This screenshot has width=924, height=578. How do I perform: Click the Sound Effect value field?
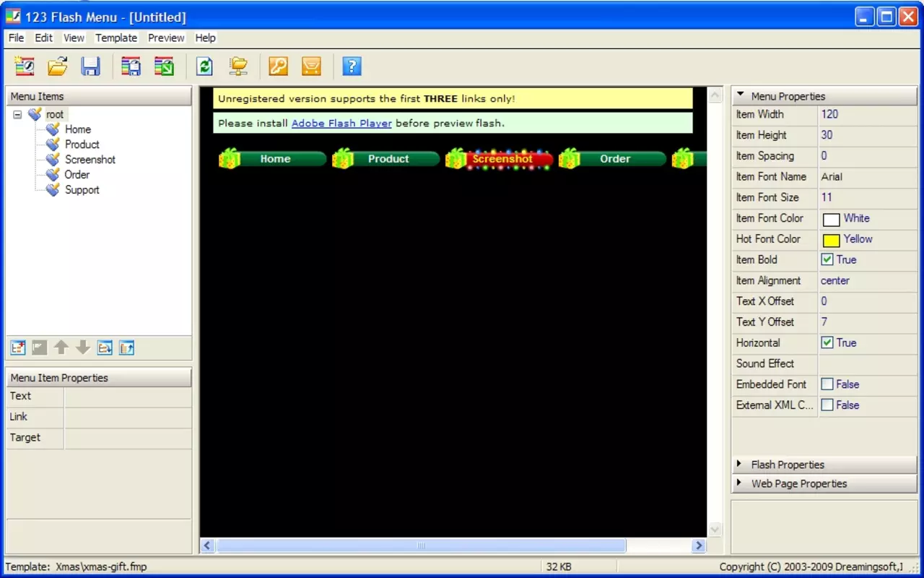pyautogui.click(x=868, y=363)
